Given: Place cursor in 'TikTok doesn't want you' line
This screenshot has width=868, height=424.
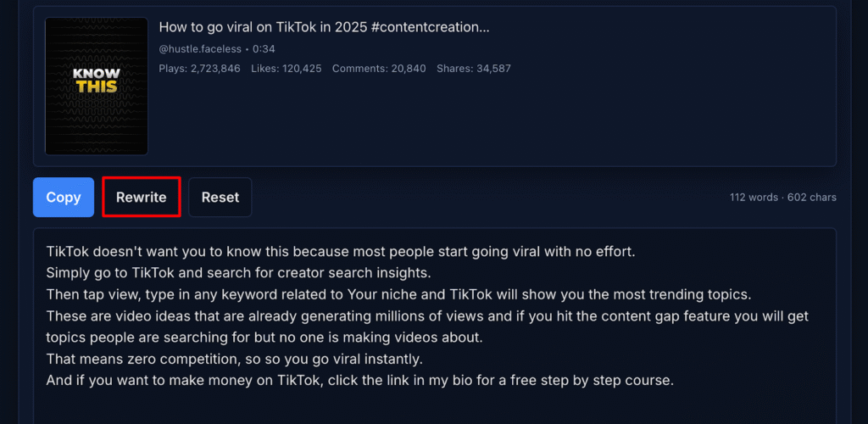Looking at the screenshot, I should tap(339, 252).
